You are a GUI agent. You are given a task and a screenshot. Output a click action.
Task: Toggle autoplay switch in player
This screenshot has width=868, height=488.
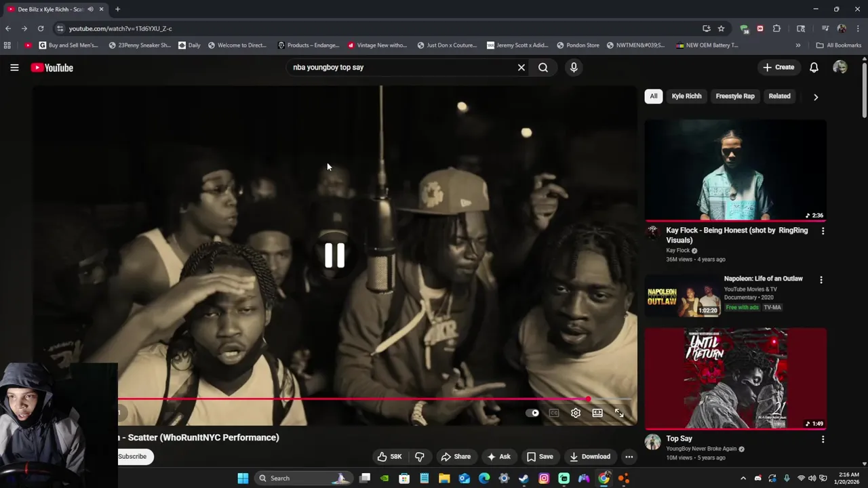click(532, 413)
